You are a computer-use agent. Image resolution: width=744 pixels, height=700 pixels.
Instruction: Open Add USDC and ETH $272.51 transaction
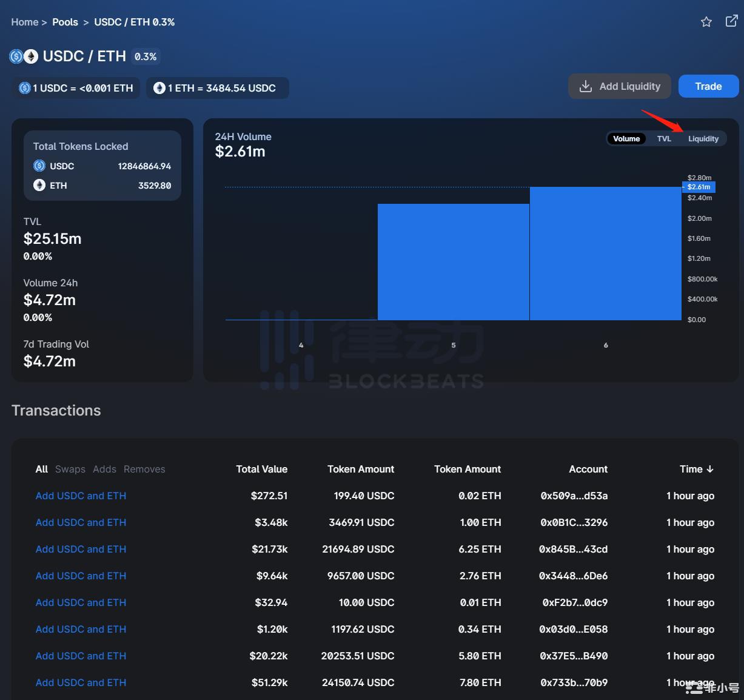81,496
